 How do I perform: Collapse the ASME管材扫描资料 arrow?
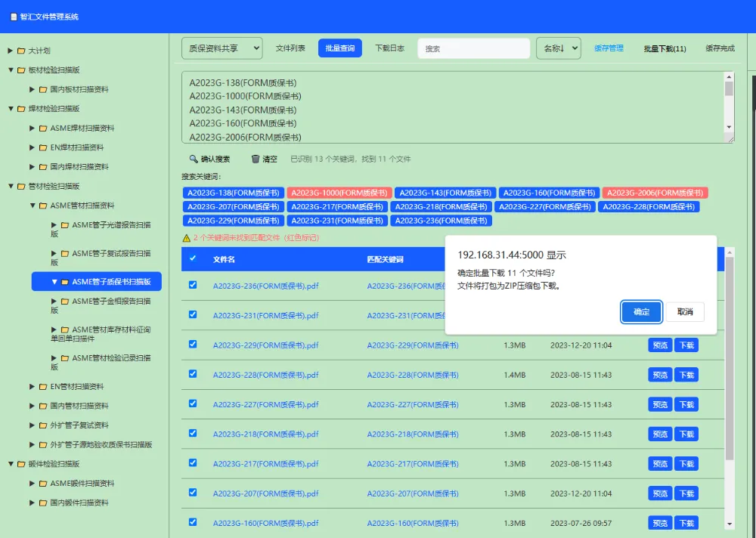pos(32,206)
